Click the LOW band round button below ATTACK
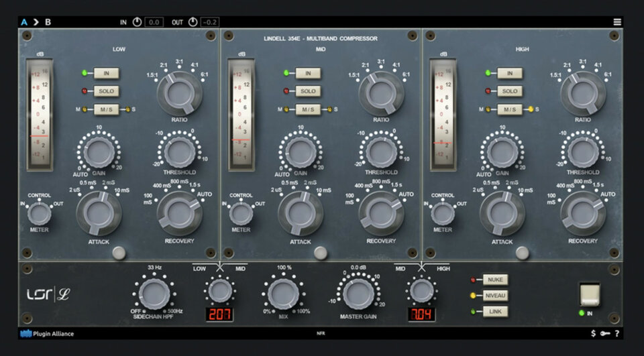This screenshot has width=644, height=356. (119, 253)
